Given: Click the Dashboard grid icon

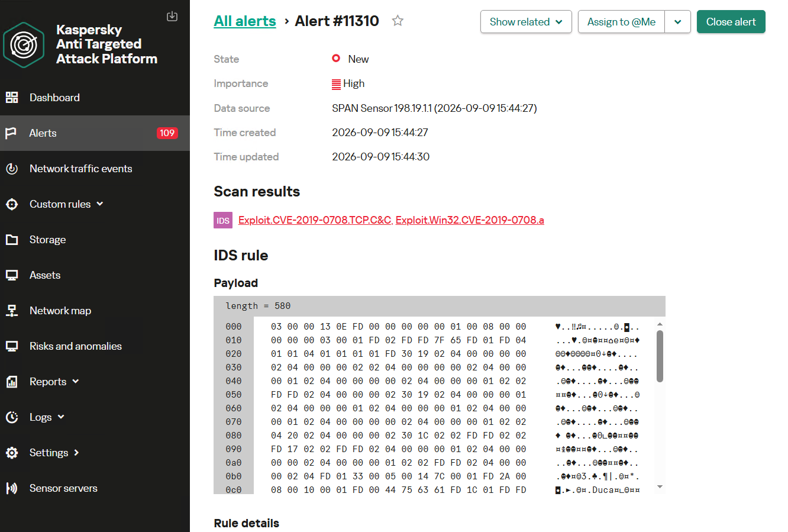Looking at the screenshot, I should [12, 98].
